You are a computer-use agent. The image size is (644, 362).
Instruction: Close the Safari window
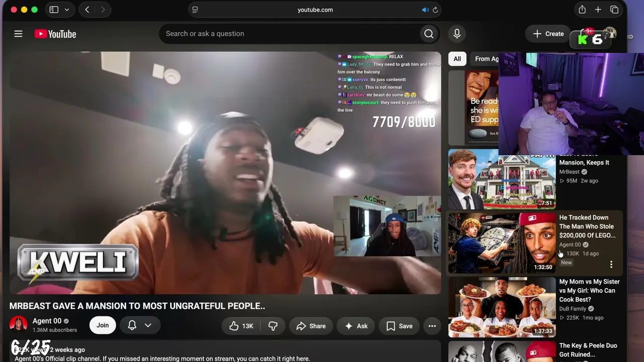click(x=14, y=10)
